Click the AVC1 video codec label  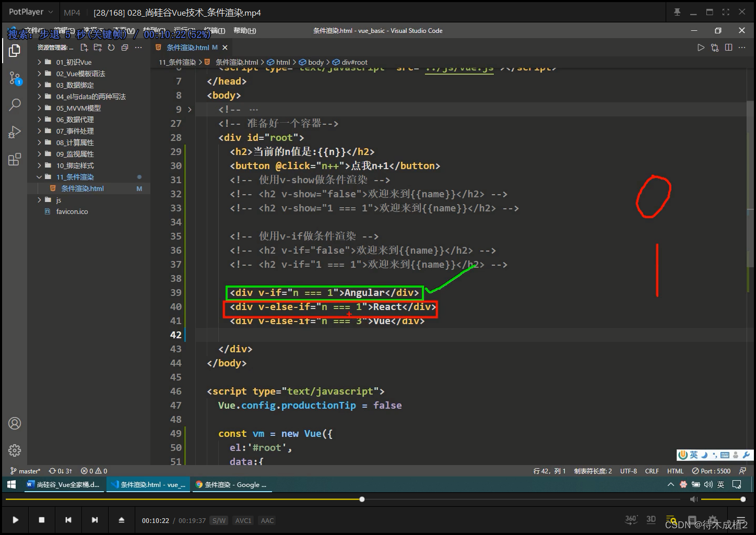pyautogui.click(x=243, y=520)
